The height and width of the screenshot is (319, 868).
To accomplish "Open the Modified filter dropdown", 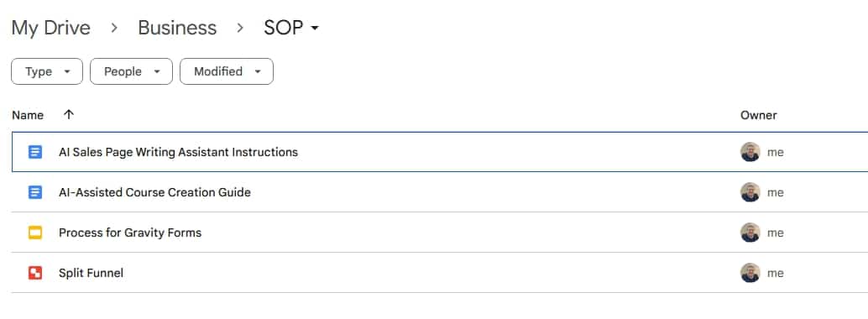I will coord(227,71).
